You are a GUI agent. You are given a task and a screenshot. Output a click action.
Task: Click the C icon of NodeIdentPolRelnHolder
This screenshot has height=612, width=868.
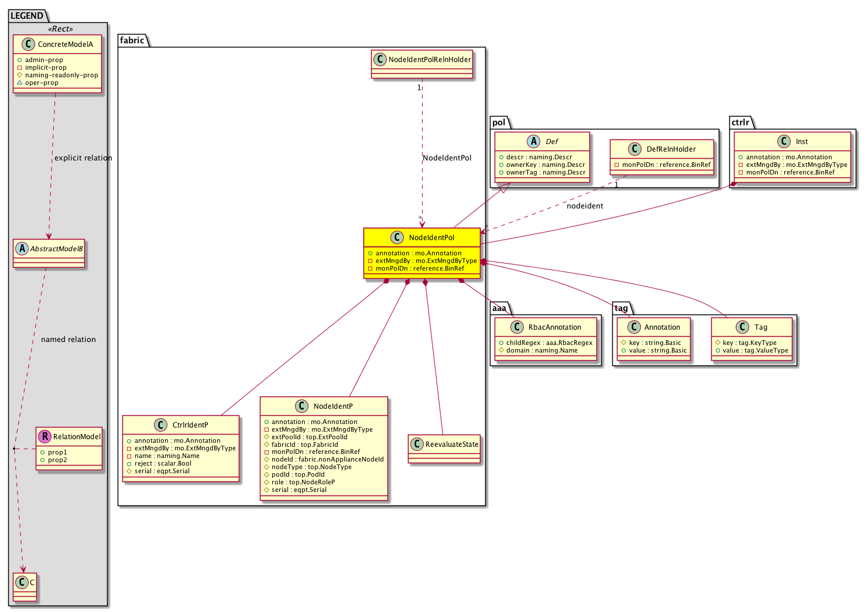click(x=380, y=59)
